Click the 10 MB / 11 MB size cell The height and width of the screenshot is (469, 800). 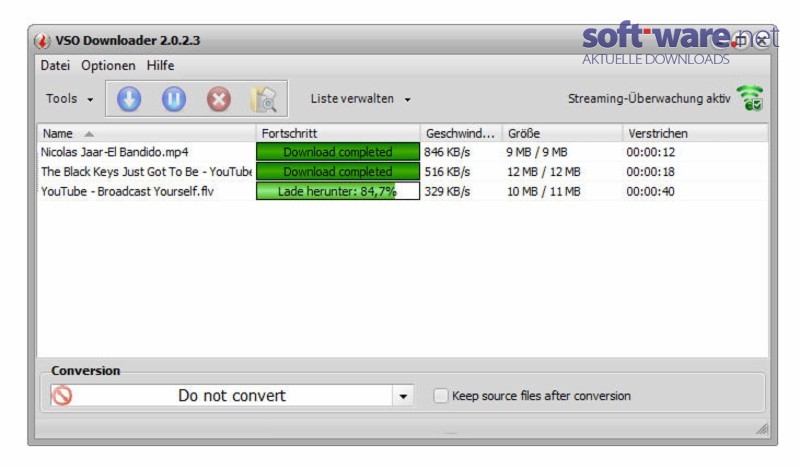pyautogui.click(x=543, y=191)
